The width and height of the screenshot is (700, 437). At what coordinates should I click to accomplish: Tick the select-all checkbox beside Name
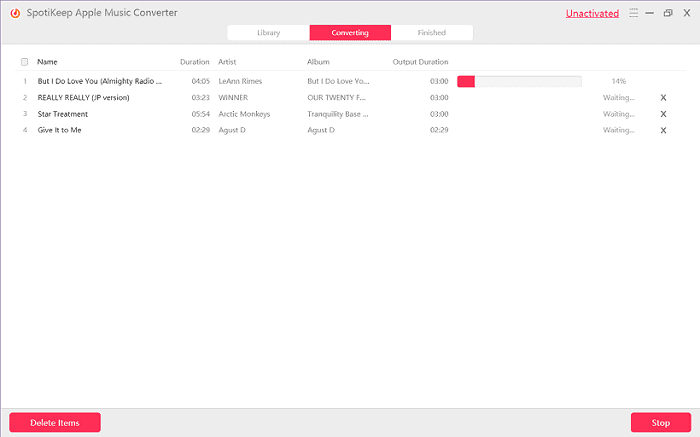click(x=25, y=62)
